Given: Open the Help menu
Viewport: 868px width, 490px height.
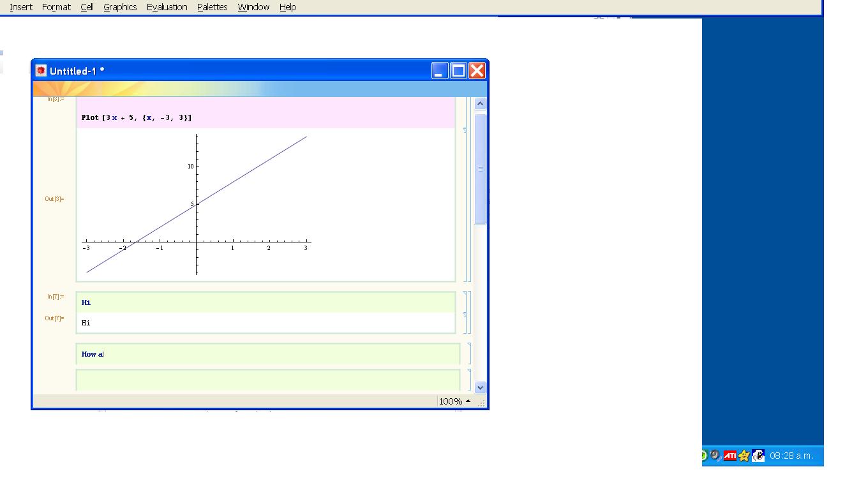Looking at the screenshot, I should pyautogui.click(x=287, y=7).
